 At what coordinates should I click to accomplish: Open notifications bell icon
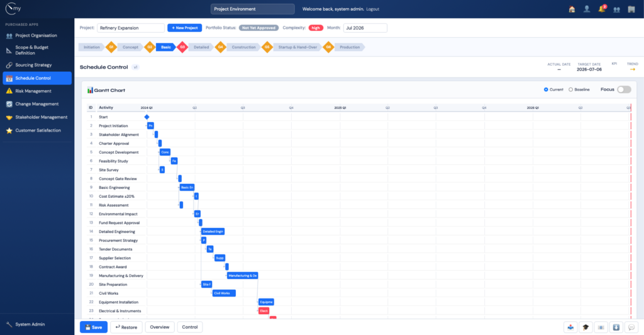click(602, 9)
